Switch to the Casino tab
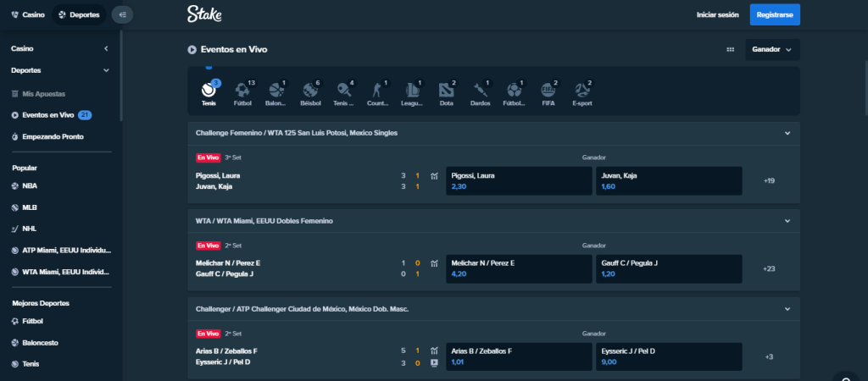This screenshot has height=381, width=868. coord(28,15)
